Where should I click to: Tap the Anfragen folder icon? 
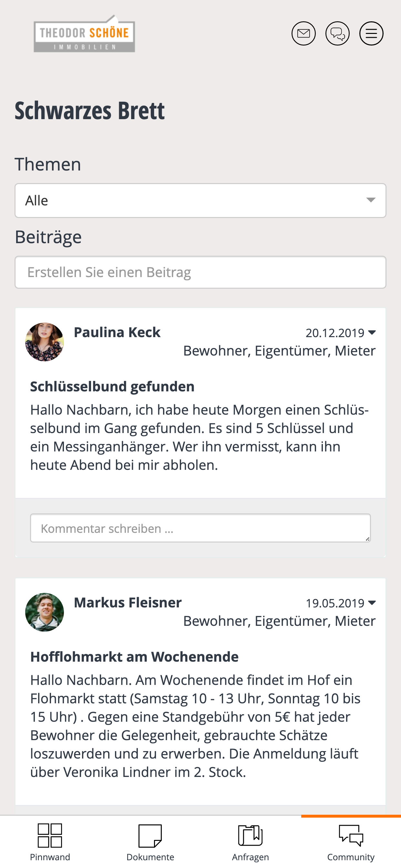[250, 835]
